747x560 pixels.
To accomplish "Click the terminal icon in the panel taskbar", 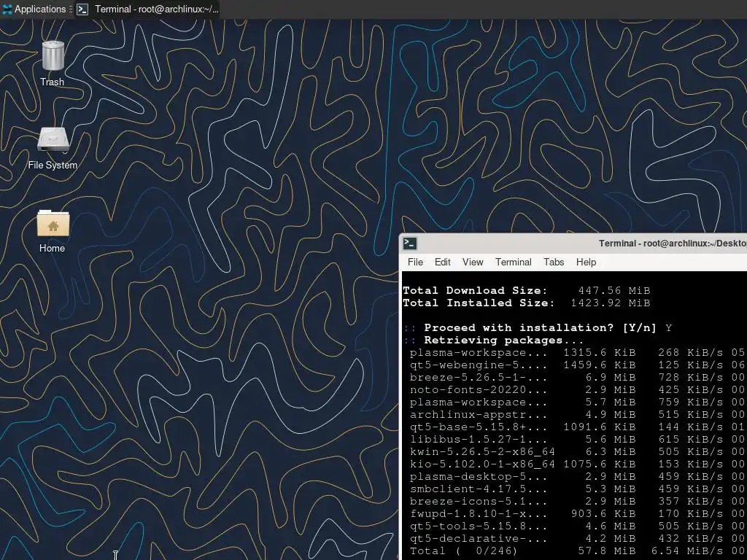I will 82,9.
